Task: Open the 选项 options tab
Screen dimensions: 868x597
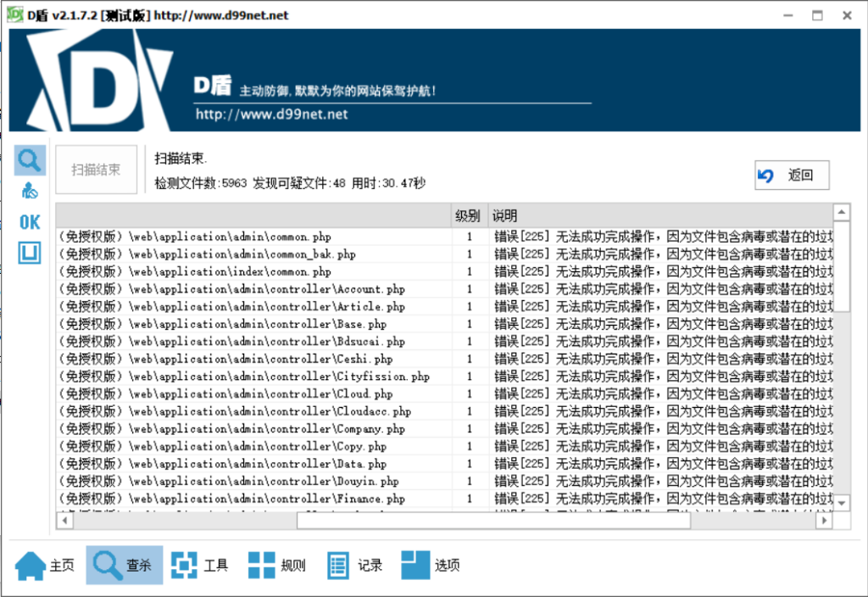Action: pyautogui.click(x=431, y=566)
